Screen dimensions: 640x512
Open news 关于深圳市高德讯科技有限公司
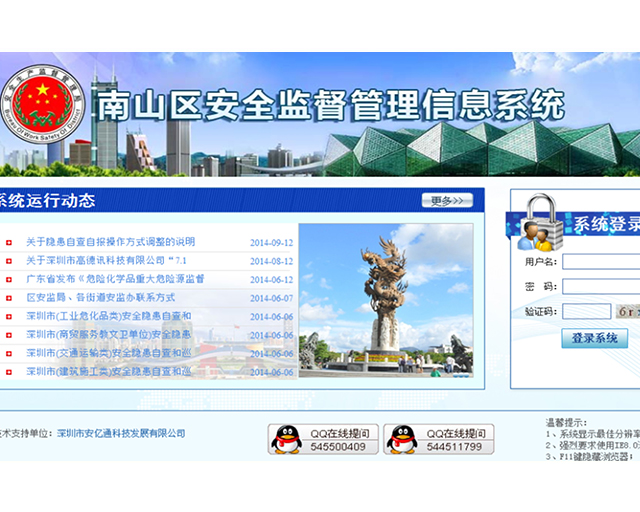pyautogui.click(x=108, y=261)
